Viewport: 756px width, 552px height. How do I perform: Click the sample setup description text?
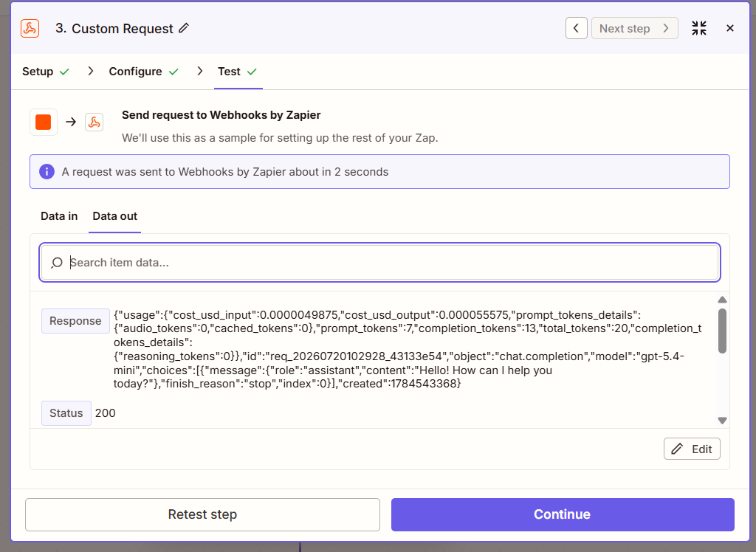280,138
